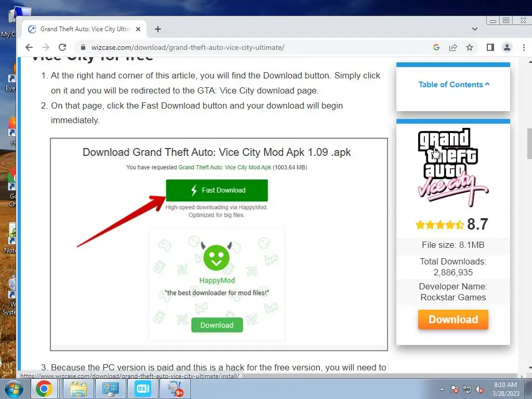
Task: Click the green Fast Download button image
Action: (x=217, y=190)
